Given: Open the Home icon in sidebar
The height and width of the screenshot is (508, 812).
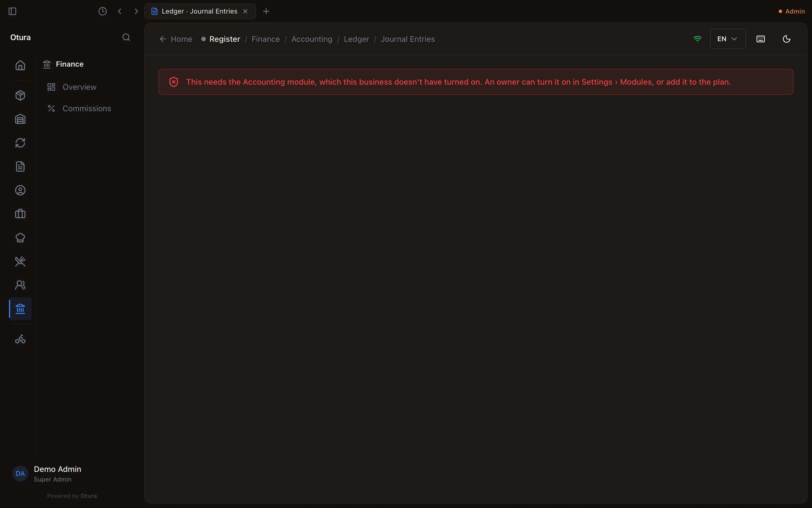Looking at the screenshot, I should click(20, 65).
